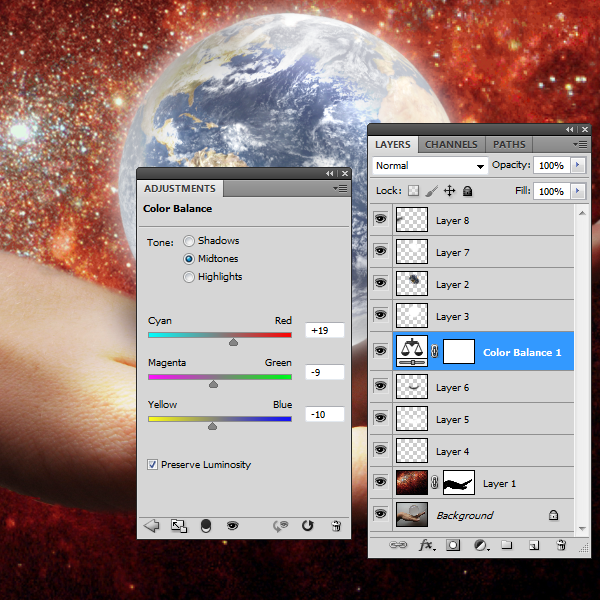Toggle Preserve Luminosity checkbox

click(x=152, y=465)
